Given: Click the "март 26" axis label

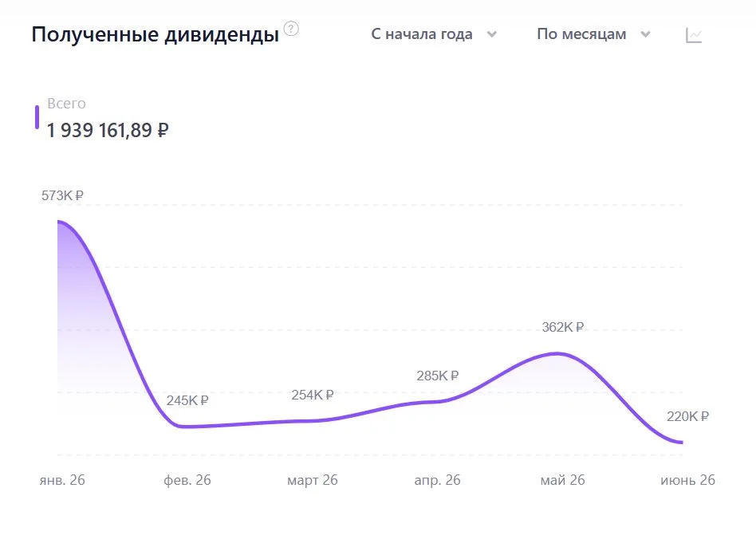Looking at the screenshot, I should click(313, 480).
